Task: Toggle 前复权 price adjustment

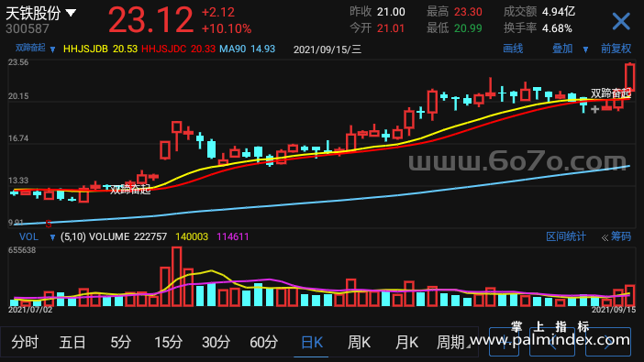Action: [x=616, y=49]
